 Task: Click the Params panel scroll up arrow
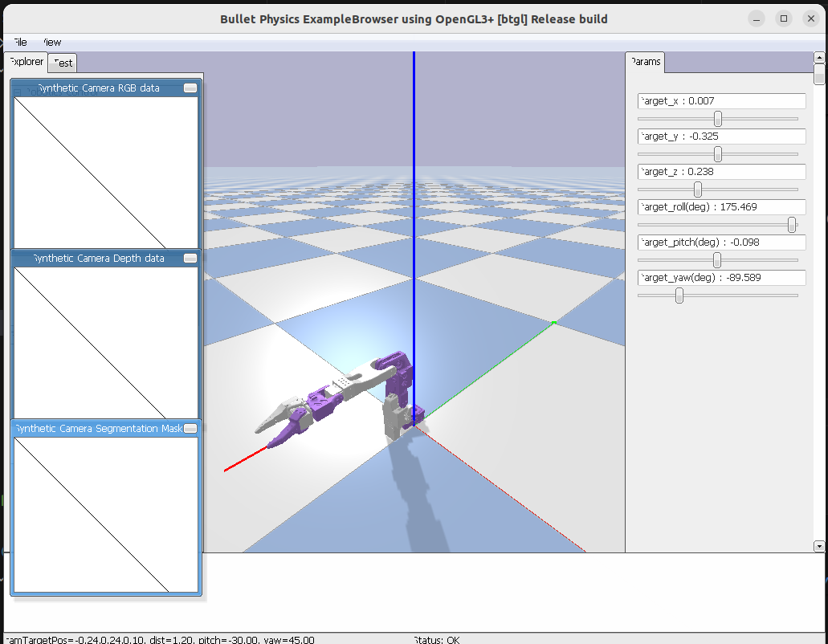point(819,58)
